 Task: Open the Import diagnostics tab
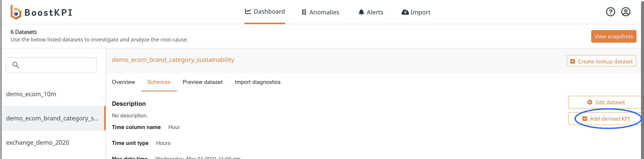click(258, 82)
